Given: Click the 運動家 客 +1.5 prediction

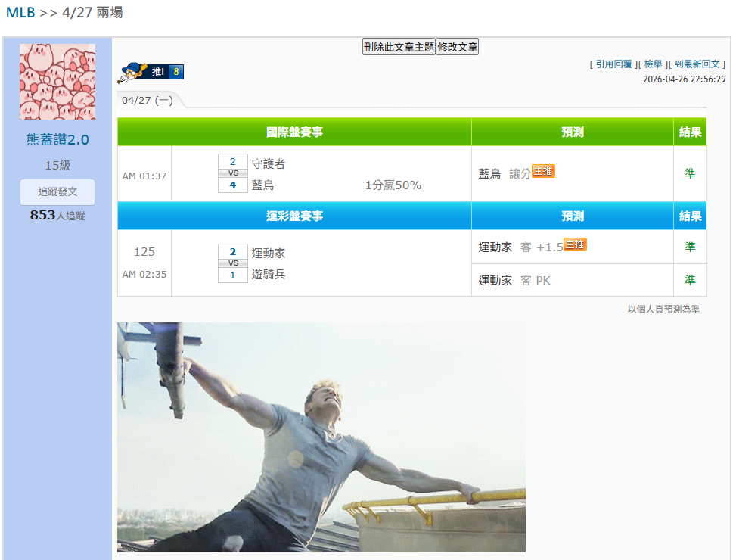Looking at the screenshot, I should coord(520,247).
